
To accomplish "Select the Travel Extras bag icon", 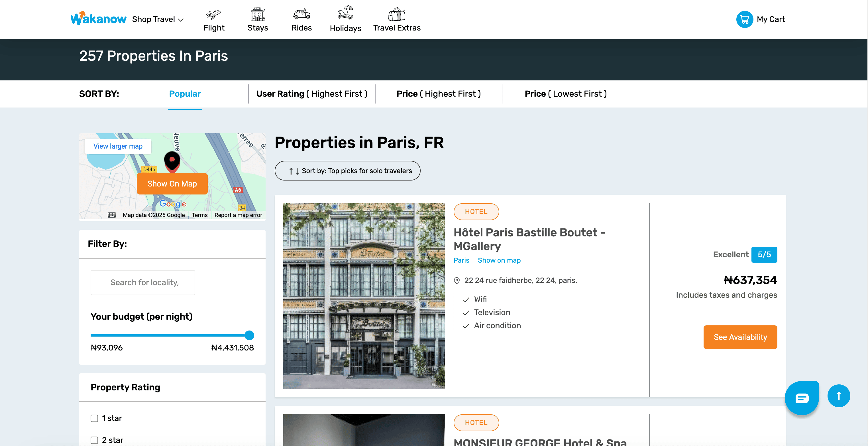I will [396, 14].
